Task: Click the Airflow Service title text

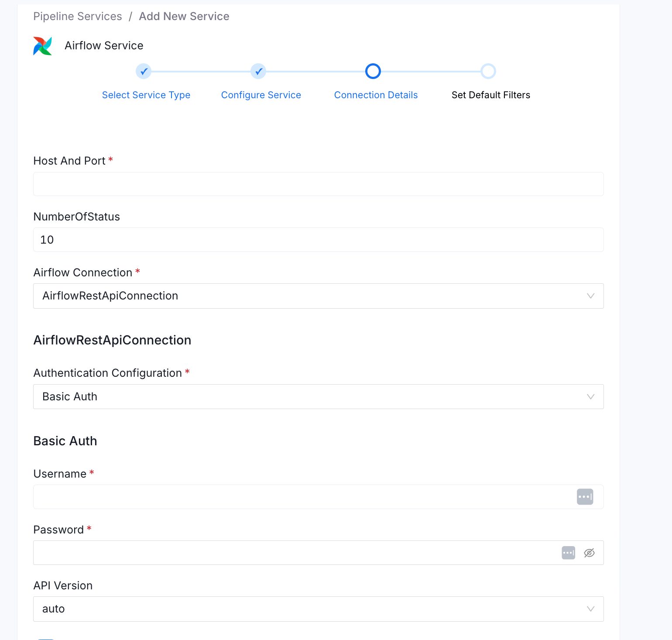Action: coord(104,45)
